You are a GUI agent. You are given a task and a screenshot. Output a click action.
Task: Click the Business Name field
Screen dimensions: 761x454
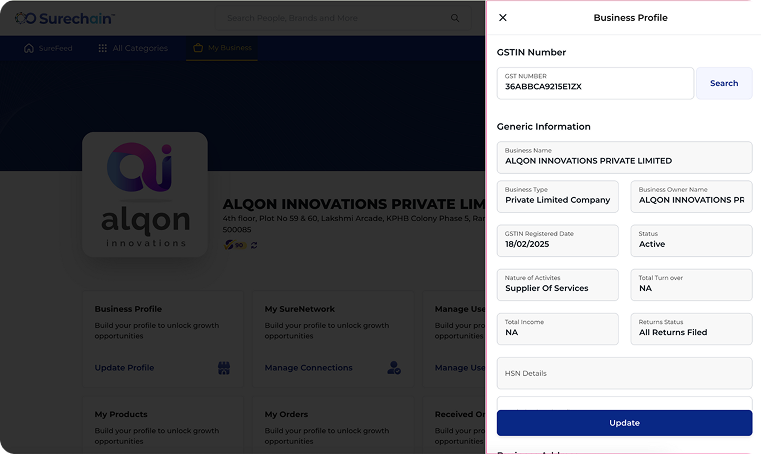pyautogui.click(x=624, y=157)
